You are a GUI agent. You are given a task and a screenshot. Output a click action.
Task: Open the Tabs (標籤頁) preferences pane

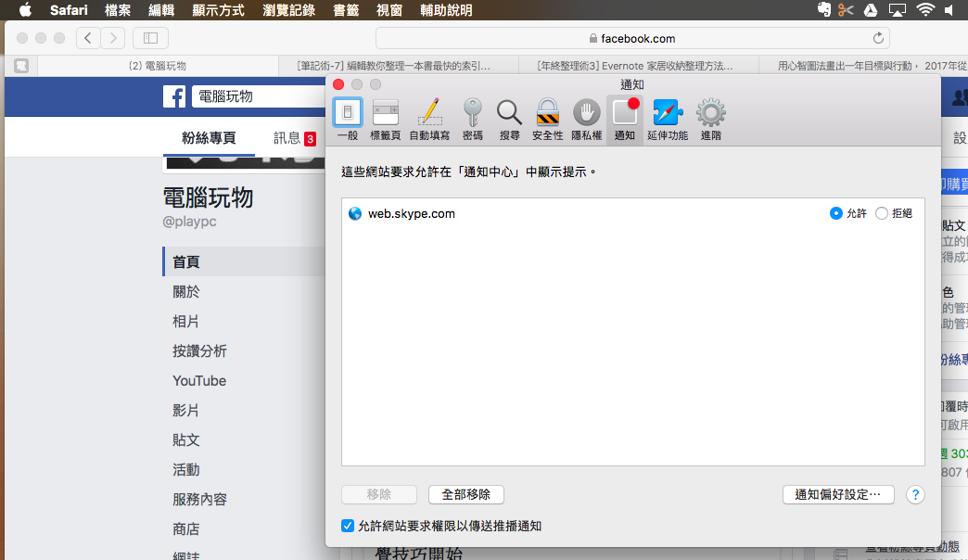point(385,120)
